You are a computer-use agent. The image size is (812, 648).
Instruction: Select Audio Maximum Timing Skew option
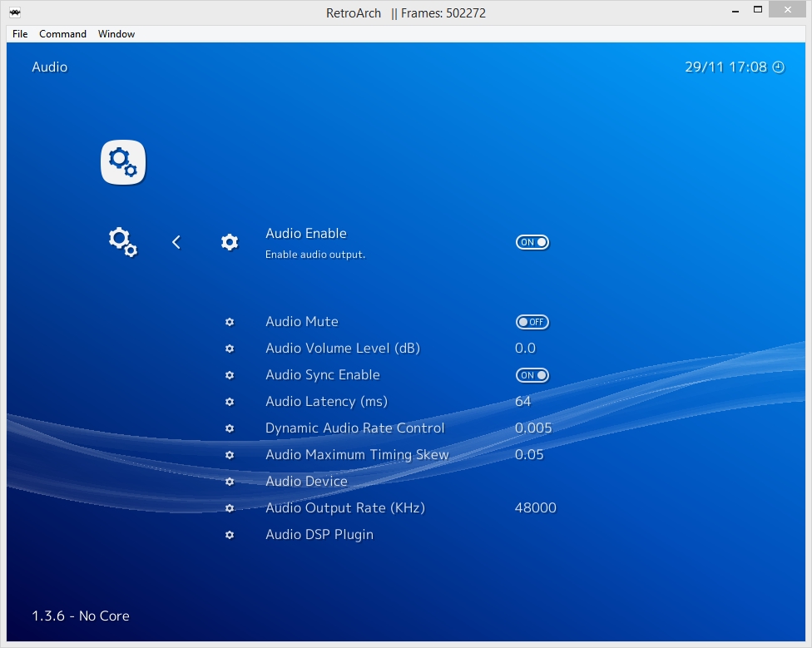(x=357, y=455)
